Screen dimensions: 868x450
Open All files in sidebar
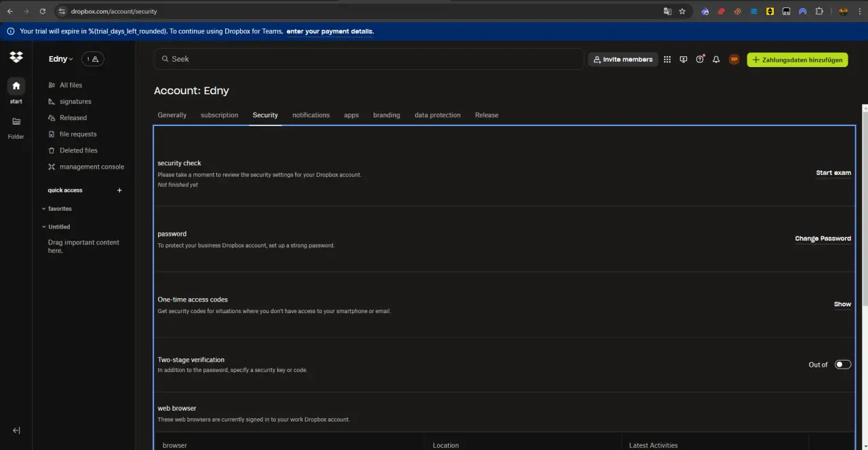(71, 85)
